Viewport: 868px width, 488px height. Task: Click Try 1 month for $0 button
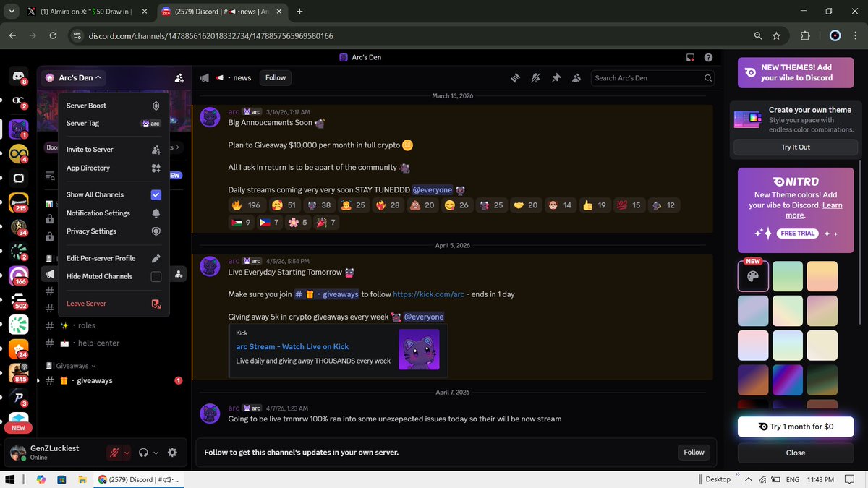(796, 427)
